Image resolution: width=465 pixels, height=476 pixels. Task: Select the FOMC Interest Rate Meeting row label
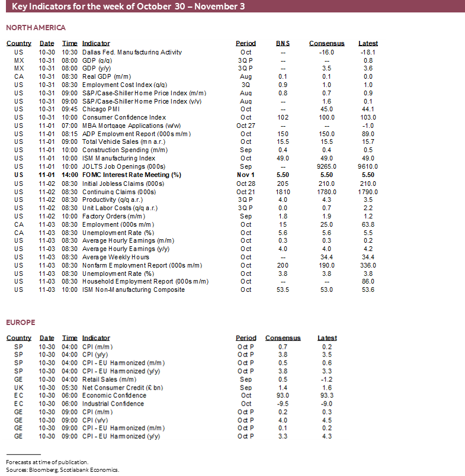click(x=131, y=175)
